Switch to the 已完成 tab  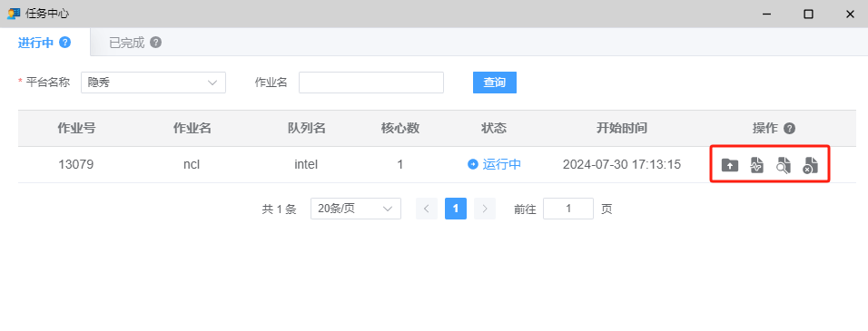click(x=126, y=43)
